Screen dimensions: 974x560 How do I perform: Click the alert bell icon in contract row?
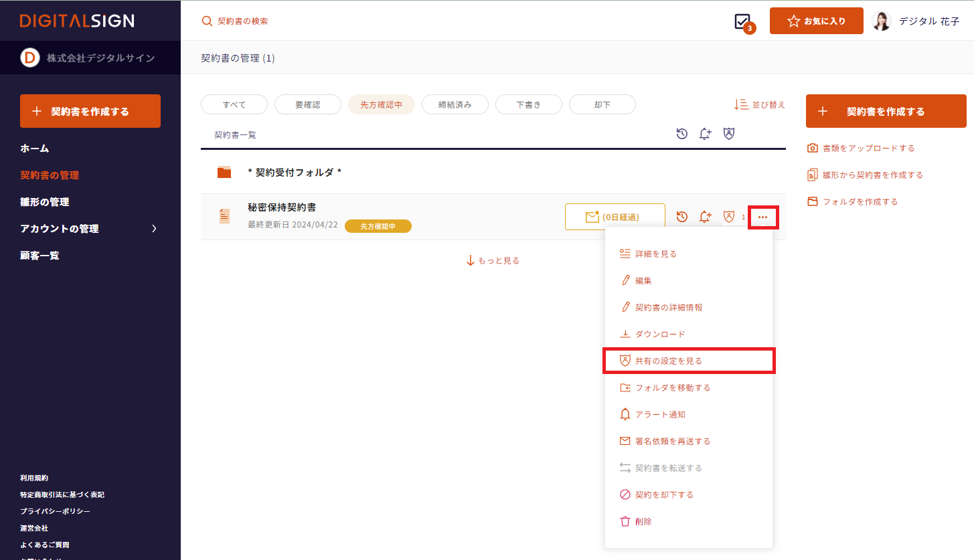(705, 217)
